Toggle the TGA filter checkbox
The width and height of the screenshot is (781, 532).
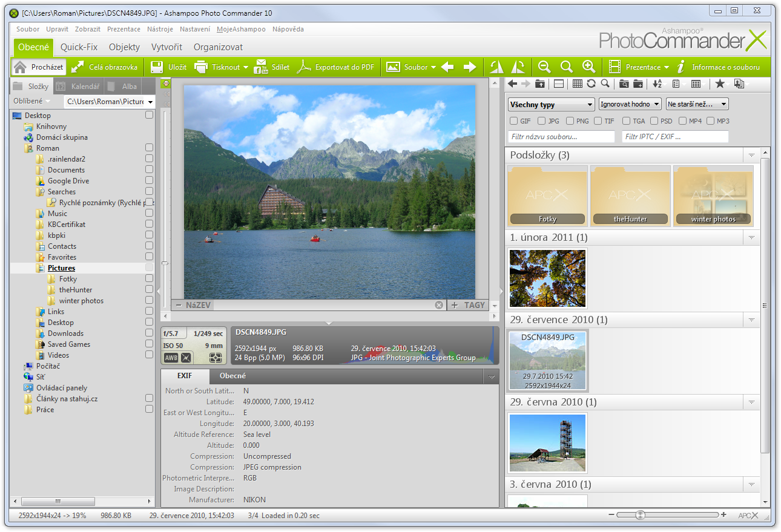click(627, 121)
